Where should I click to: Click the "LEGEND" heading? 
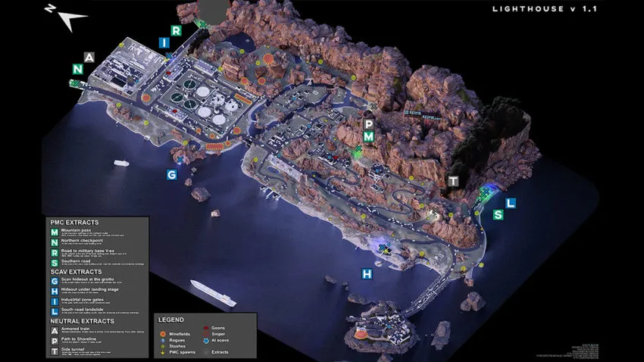171,320
